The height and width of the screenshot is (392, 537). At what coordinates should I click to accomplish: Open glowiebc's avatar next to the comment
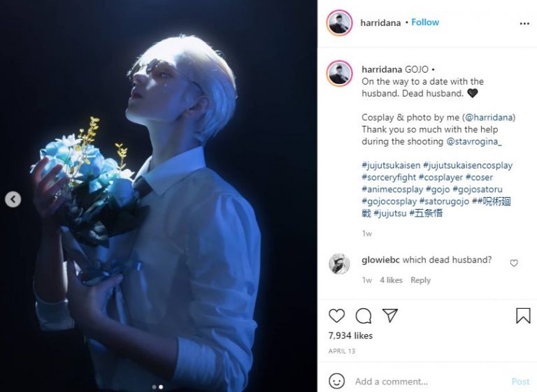(339, 264)
